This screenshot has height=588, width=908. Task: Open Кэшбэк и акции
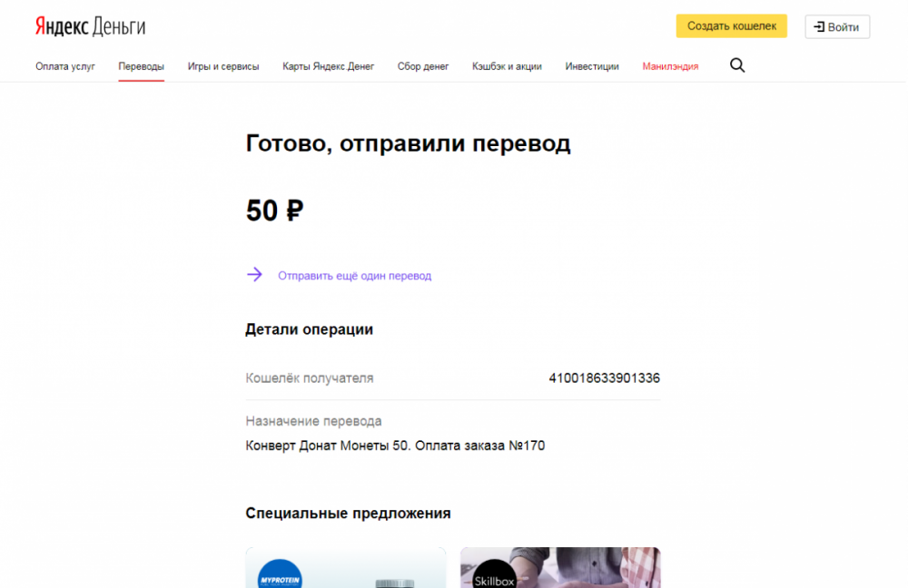coord(507,66)
